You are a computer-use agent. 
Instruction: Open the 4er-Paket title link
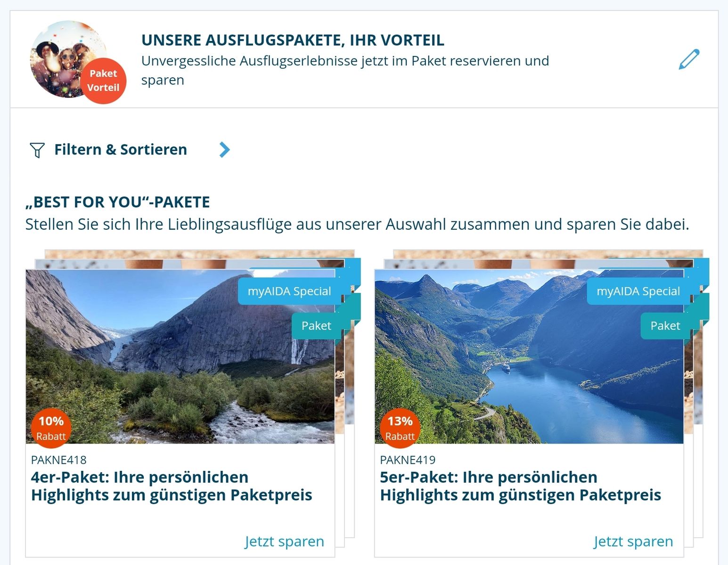(172, 486)
